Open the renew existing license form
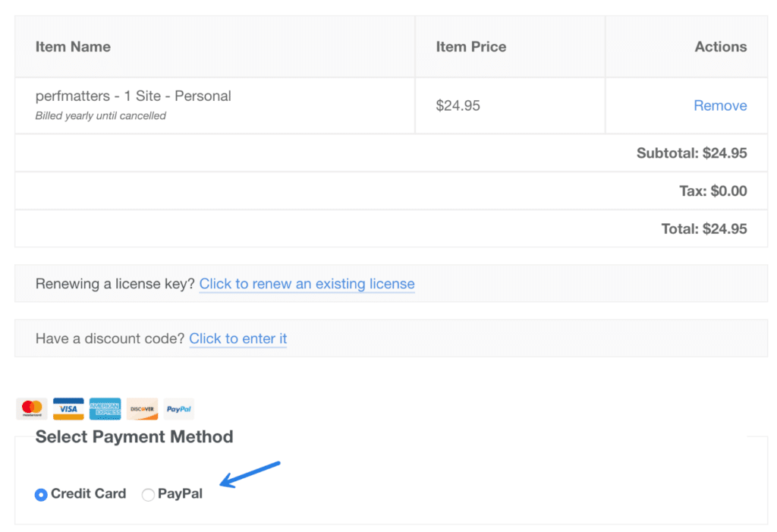 (x=307, y=283)
